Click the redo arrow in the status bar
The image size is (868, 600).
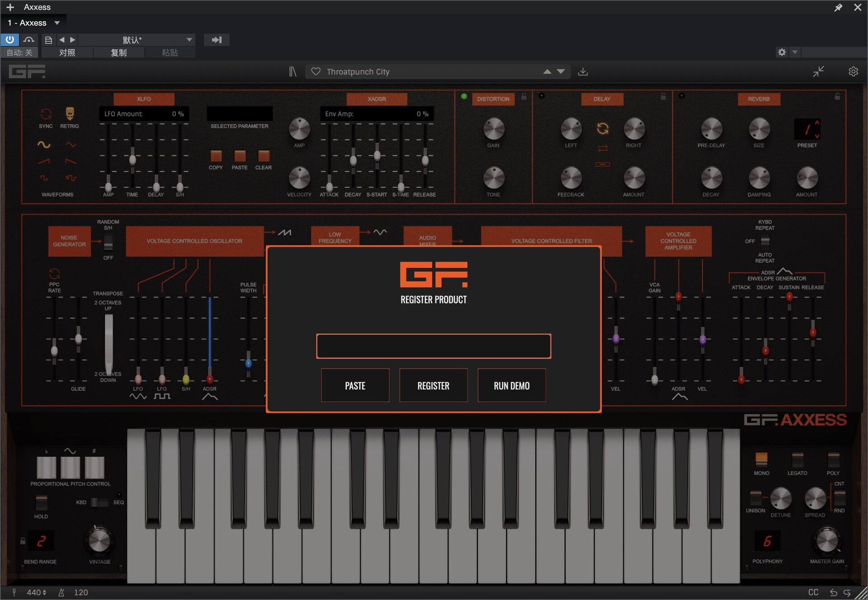847,592
